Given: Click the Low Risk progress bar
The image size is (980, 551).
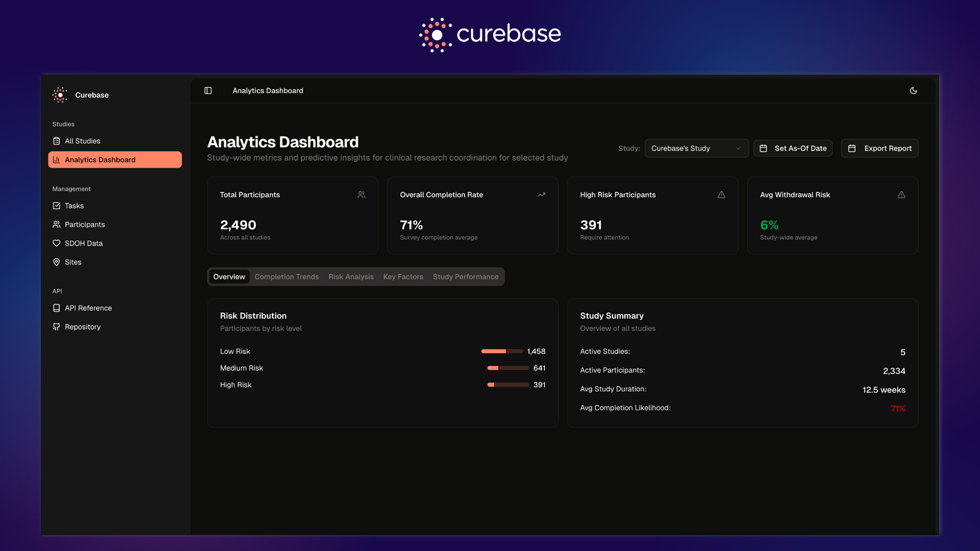Looking at the screenshot, I should click(501, 351).
